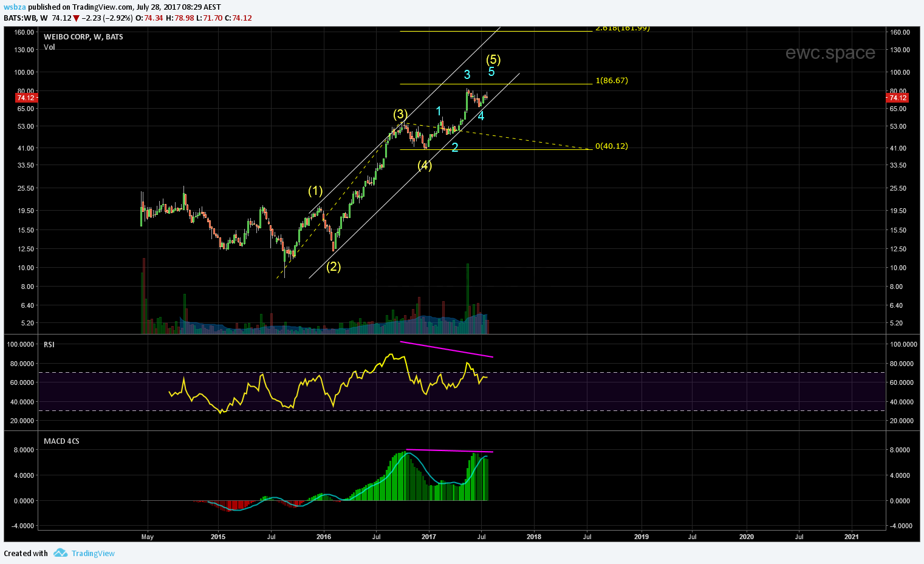This screenshot has height=564, width=924.
Task: Click the cyan wave 3 label
Action: (467, 75)
